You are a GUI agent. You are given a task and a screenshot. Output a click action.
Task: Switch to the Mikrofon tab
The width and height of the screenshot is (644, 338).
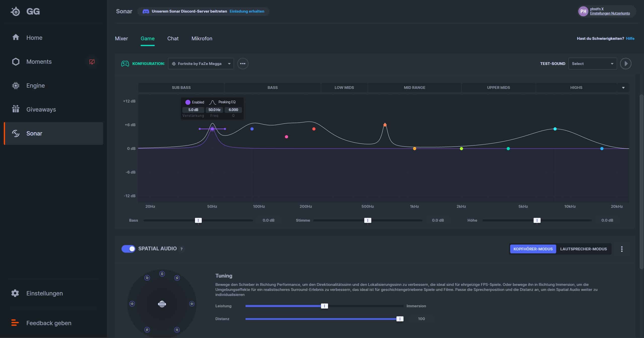pos(202,39)
